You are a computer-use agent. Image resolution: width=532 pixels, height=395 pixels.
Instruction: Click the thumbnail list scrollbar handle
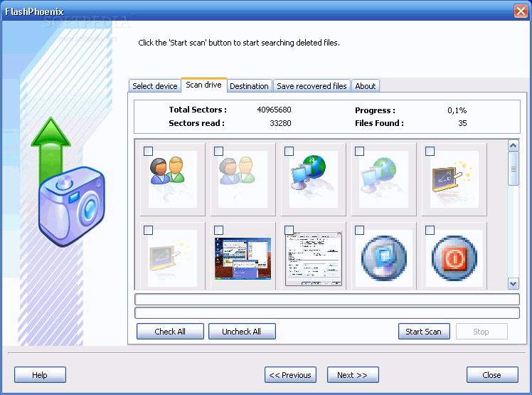pyautogui.click(x=514, y=169)
